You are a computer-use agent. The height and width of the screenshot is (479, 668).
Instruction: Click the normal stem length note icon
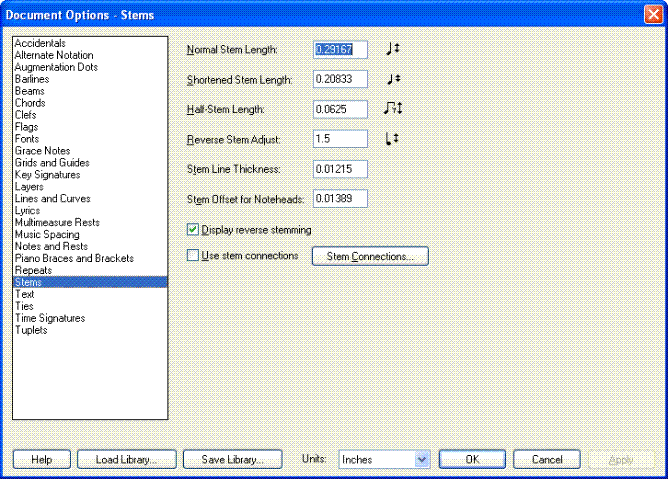393,49
